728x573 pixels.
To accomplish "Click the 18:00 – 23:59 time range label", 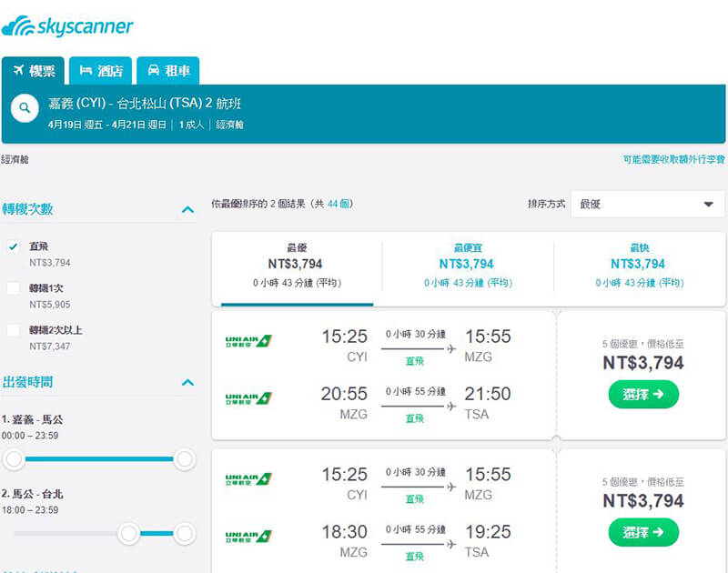I will click(30, 510).
